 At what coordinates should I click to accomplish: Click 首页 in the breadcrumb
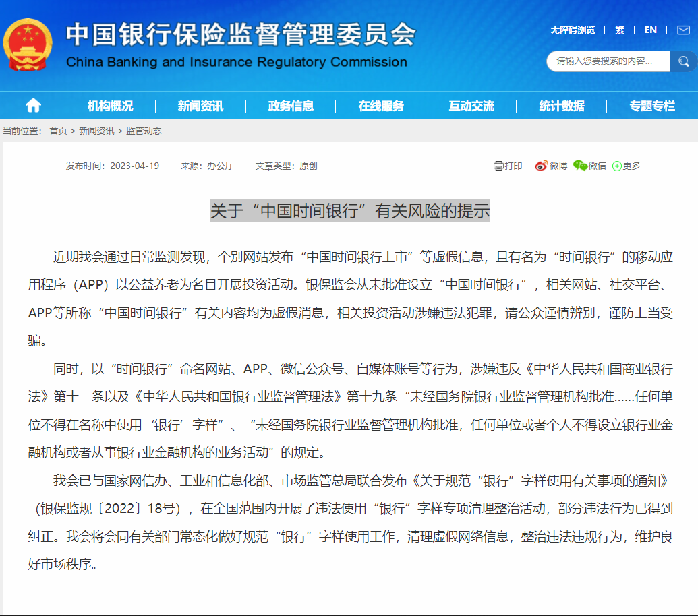point(58,131)
